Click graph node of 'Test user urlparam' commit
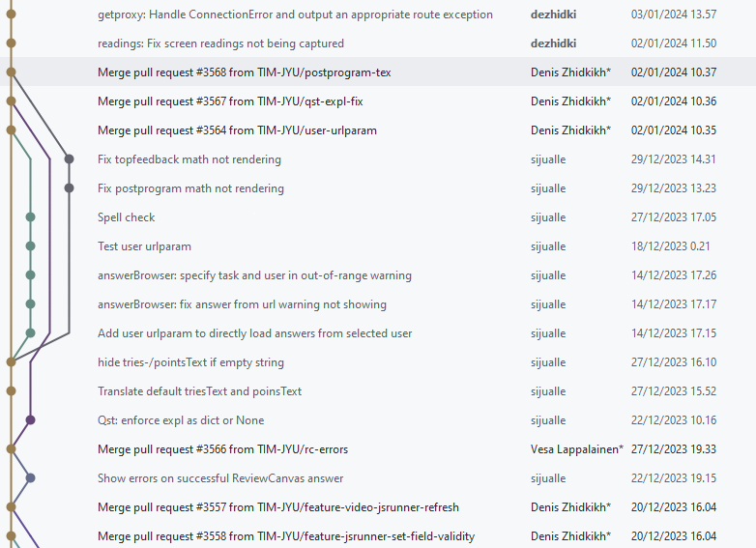The height and width of the screenshot is (548, 756). pyautogui.click(x=30, y=246)
